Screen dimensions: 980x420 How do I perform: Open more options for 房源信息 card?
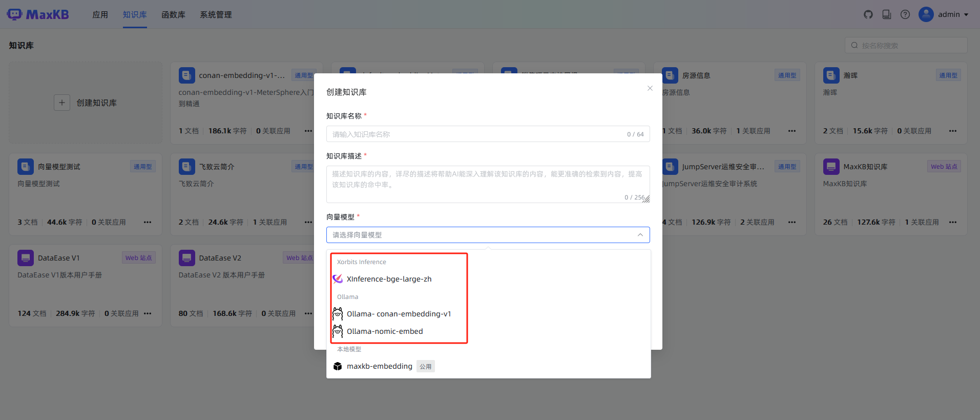[x=792, y=131]
